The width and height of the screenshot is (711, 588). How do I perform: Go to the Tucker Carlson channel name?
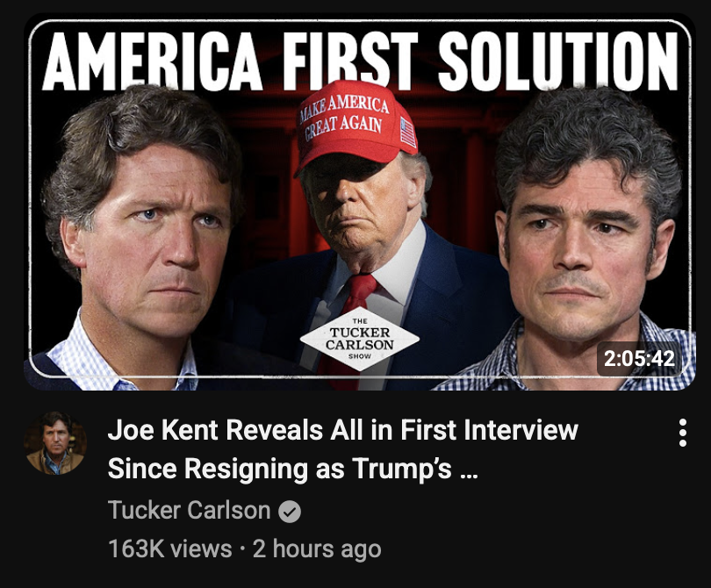point(189,510)
